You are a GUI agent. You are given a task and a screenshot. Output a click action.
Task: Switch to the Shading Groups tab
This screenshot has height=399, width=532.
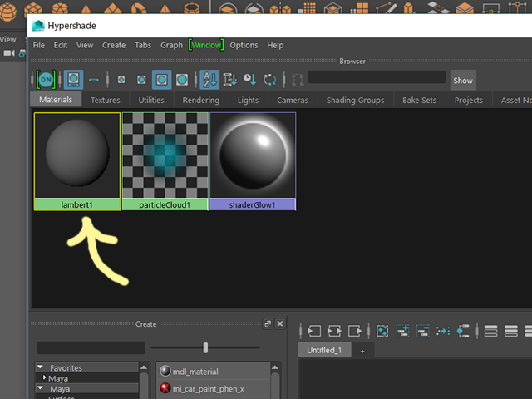pos(355,100)
